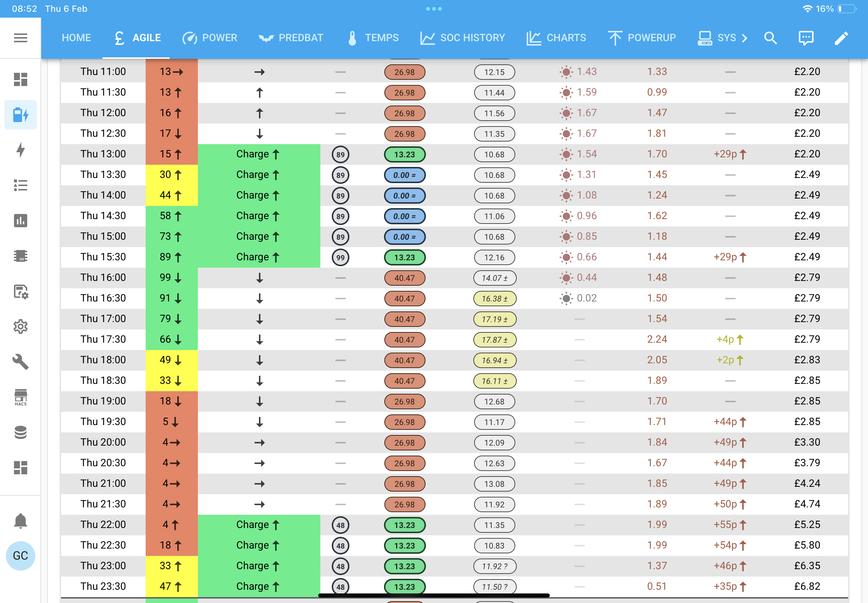Select the Thu 13:00 Charge cell

pos(259,154)
